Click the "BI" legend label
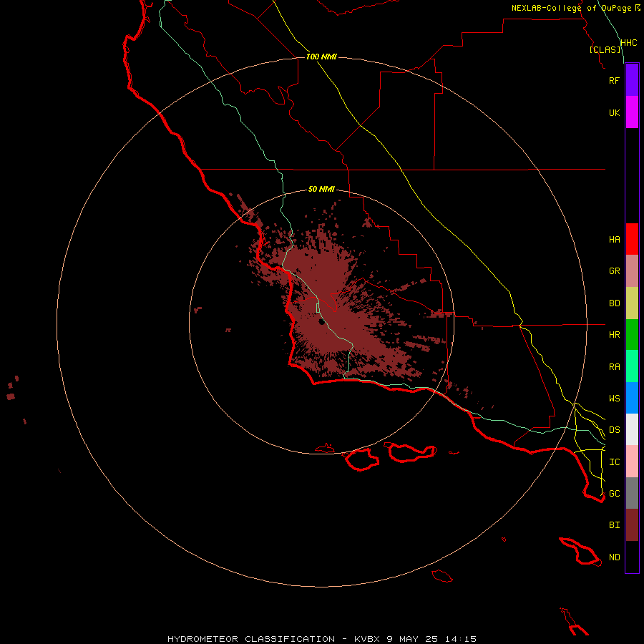644x644 pixels. [x=614, y=525]
